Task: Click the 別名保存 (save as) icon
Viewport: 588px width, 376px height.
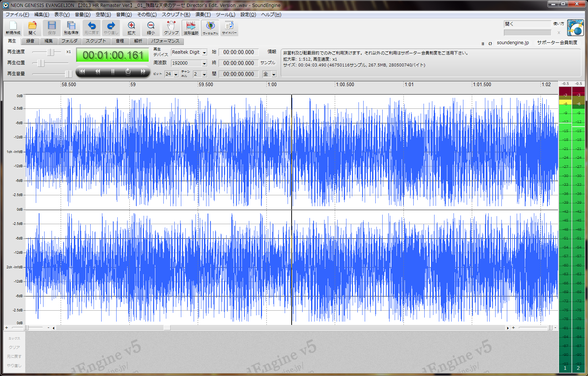Action: [71, 28]
